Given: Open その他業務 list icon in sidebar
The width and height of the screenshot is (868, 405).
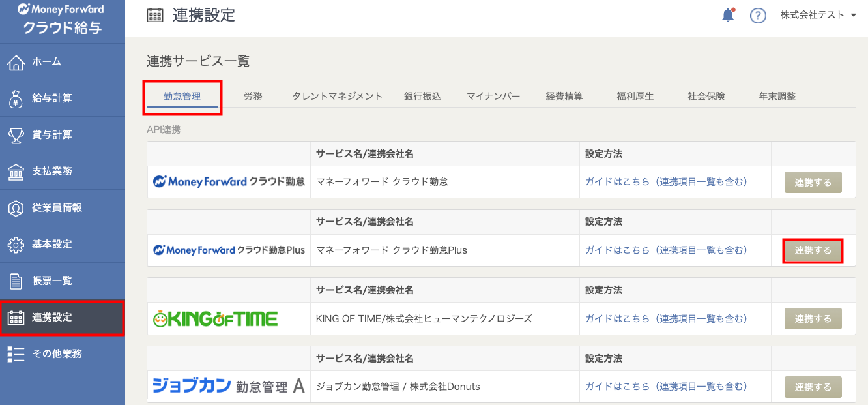Looking at the screenshot, I should (x=16, y=354).
